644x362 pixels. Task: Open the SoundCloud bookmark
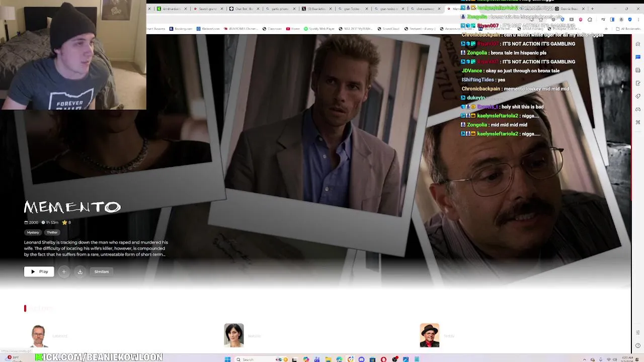[388, 29]
